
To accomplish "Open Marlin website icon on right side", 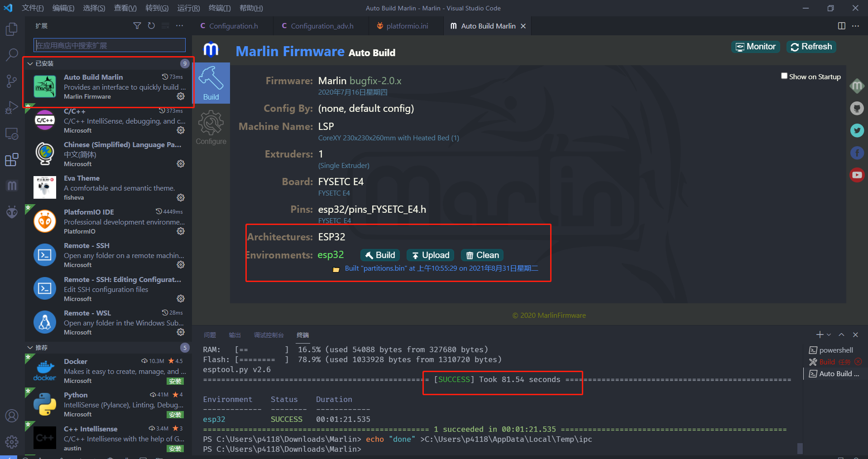I will 857,86.
